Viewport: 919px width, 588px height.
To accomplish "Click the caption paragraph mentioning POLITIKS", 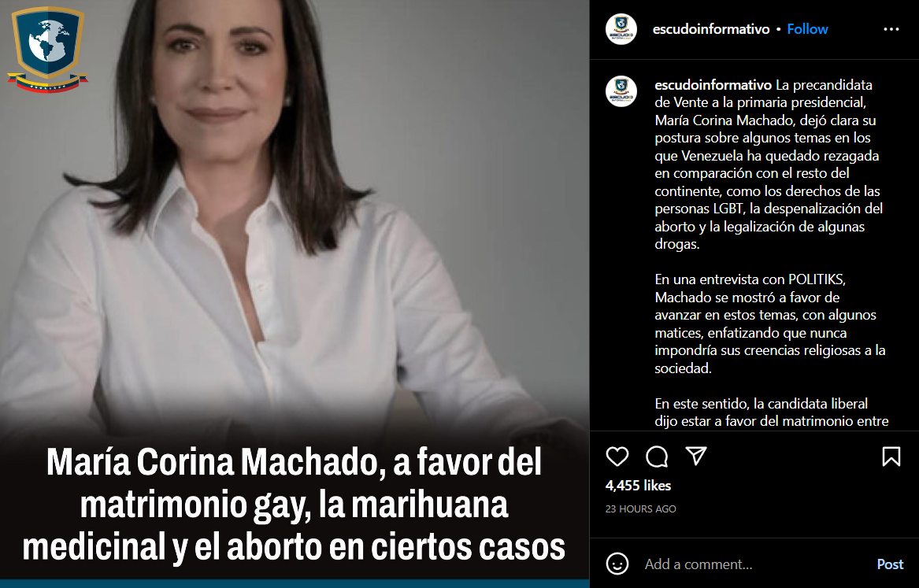I will (769, 324).
